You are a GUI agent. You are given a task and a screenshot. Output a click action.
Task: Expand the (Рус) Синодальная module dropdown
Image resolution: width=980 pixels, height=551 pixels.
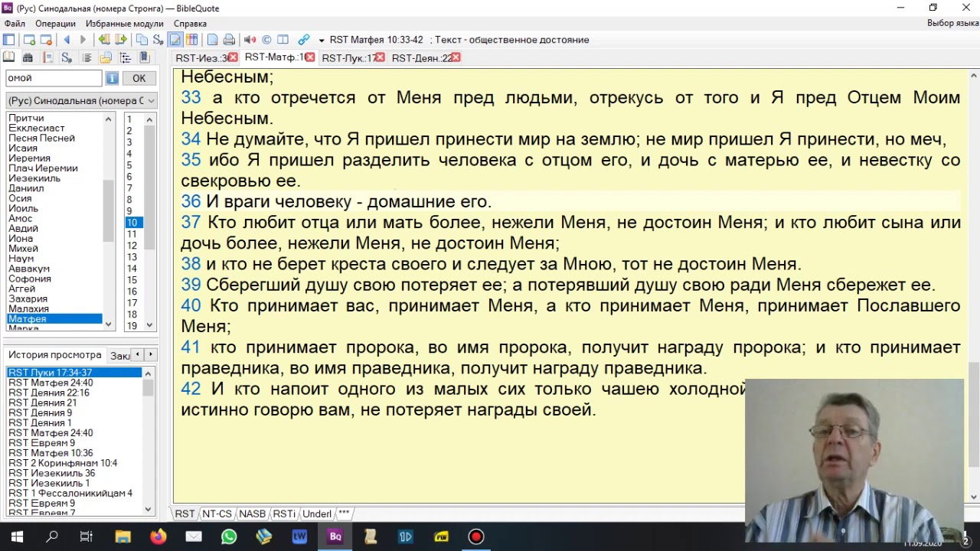pyautogui.click(x=151, y=101)
